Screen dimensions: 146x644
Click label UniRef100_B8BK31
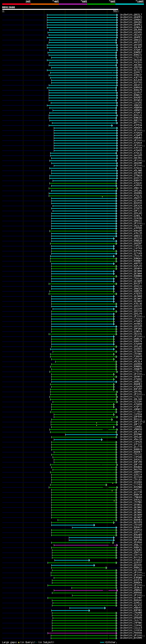click(131, 548)
